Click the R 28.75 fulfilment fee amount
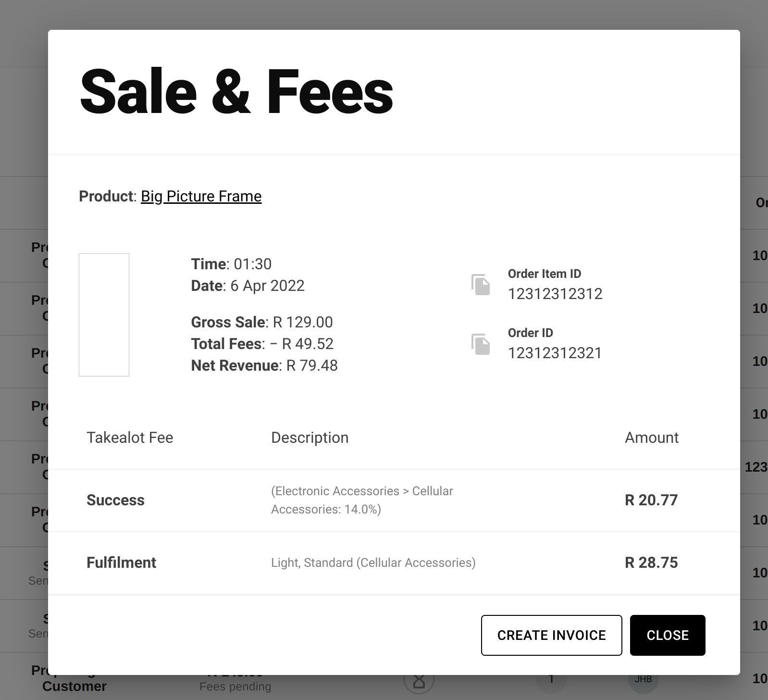The height and width of the screenshot is (700, 768). point(651,562)
